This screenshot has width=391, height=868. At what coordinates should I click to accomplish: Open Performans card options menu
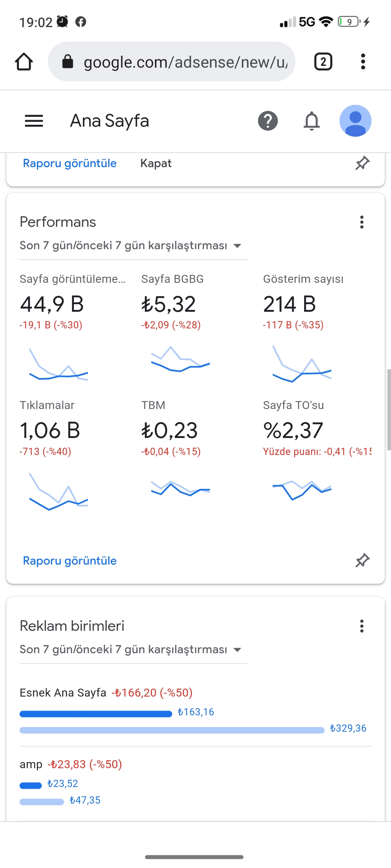pos(362,222)
